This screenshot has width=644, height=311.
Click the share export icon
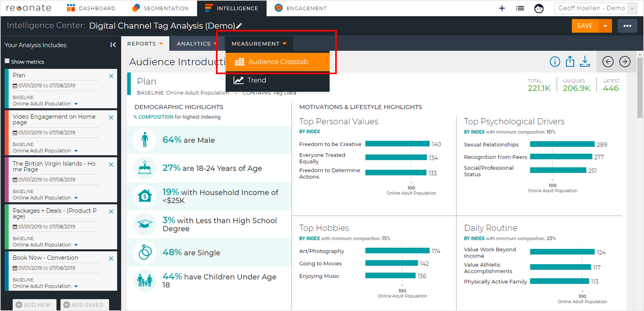[570, 61]
